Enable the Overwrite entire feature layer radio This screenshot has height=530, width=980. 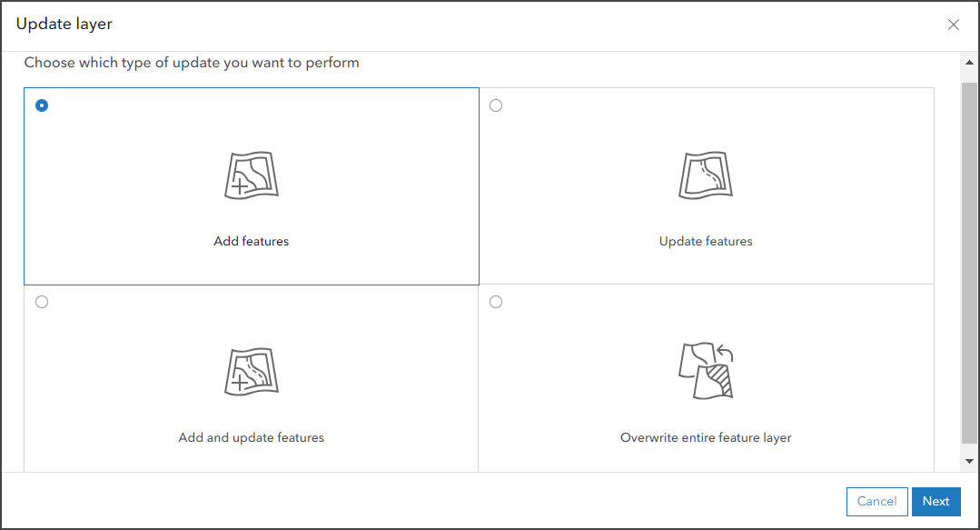pos(496,302)
